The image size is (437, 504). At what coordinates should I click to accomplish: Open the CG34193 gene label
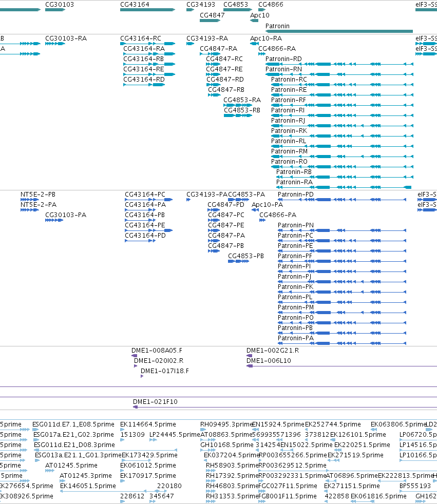(201, 5)
